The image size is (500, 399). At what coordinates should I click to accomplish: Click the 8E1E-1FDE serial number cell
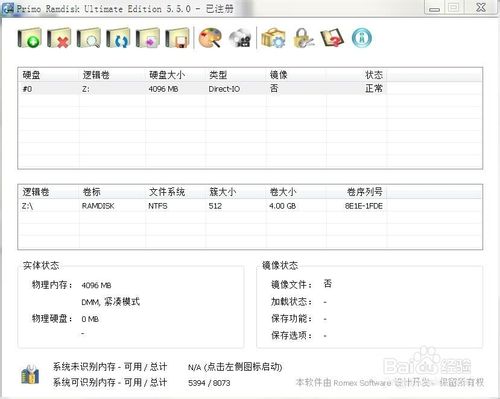(x=364, y=206)
